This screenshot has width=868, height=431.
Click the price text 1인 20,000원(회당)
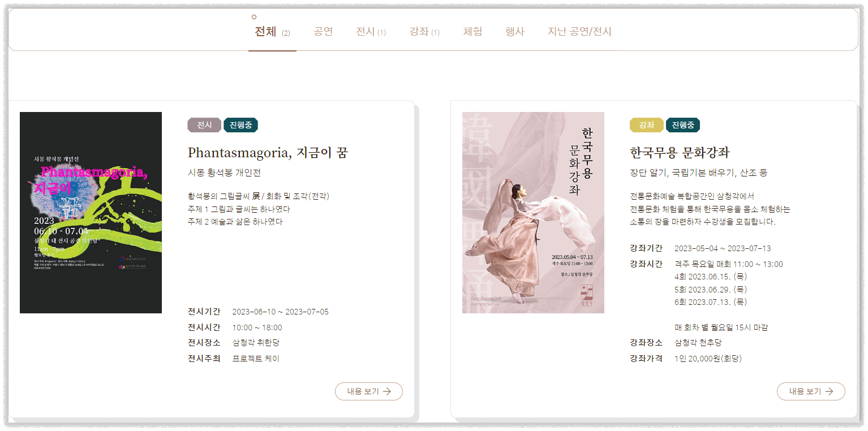coord(708,359)
